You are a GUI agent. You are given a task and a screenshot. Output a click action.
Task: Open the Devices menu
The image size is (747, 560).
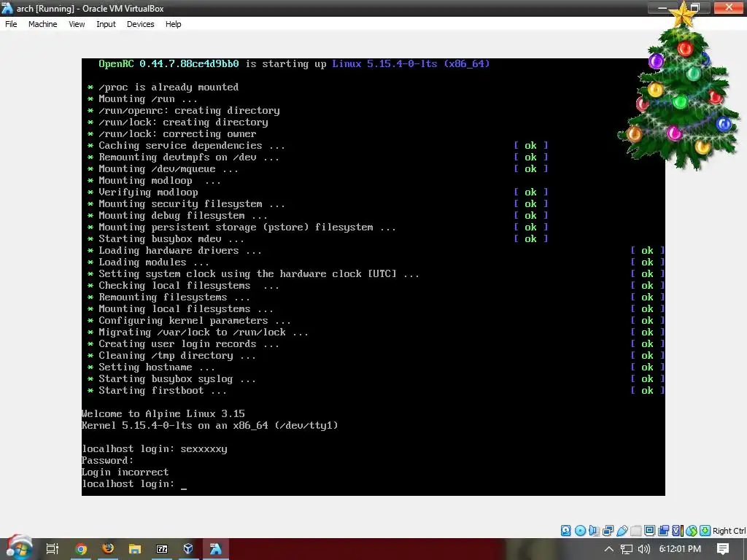tap(141, 24)
